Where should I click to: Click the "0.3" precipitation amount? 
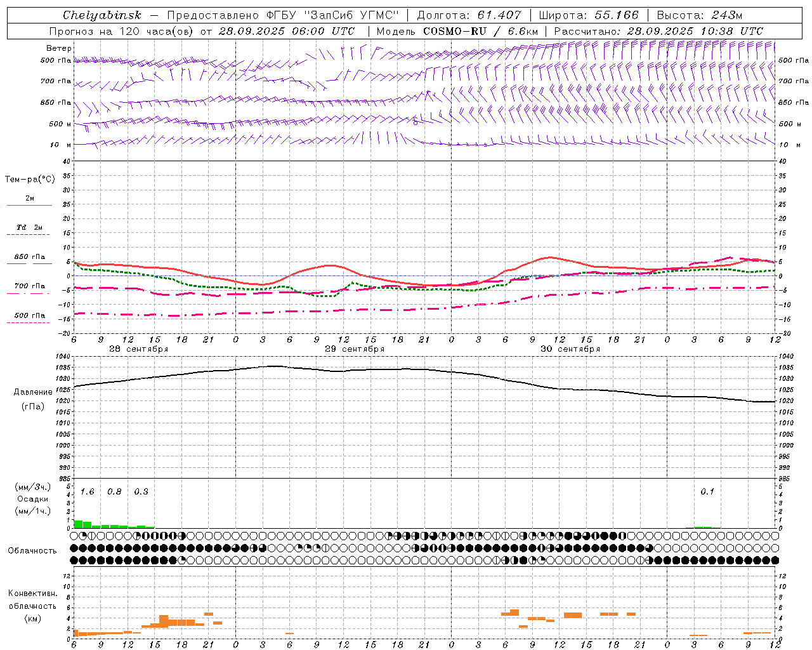[x=141, y=492]
